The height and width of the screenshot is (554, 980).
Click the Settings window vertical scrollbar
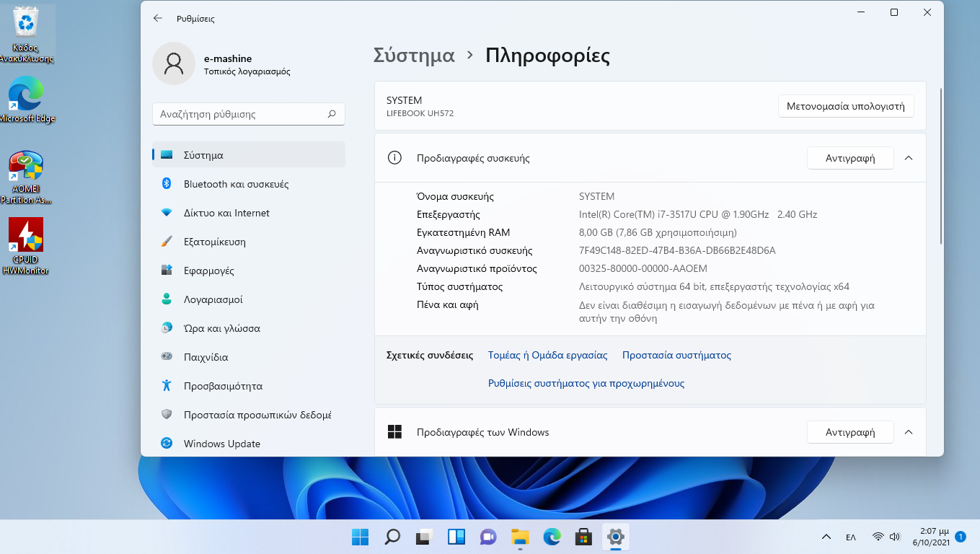click(x=940, y=166)
